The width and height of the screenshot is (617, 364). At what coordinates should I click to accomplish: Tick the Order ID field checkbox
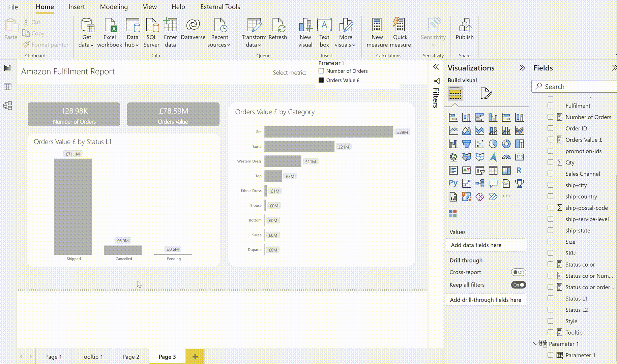click(x=550, y=128)
